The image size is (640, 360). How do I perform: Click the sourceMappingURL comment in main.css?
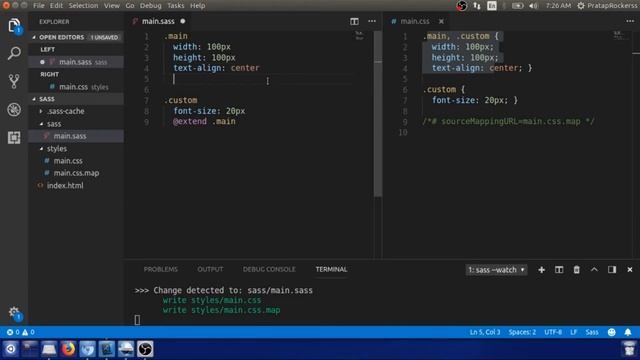click(x=509, y=122)
